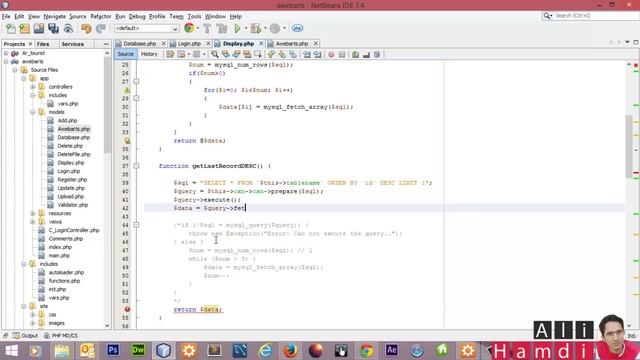This screenshot has width=640, height=360.
Task: Click the Build Project hammer icon
Action: coord(207,29)
